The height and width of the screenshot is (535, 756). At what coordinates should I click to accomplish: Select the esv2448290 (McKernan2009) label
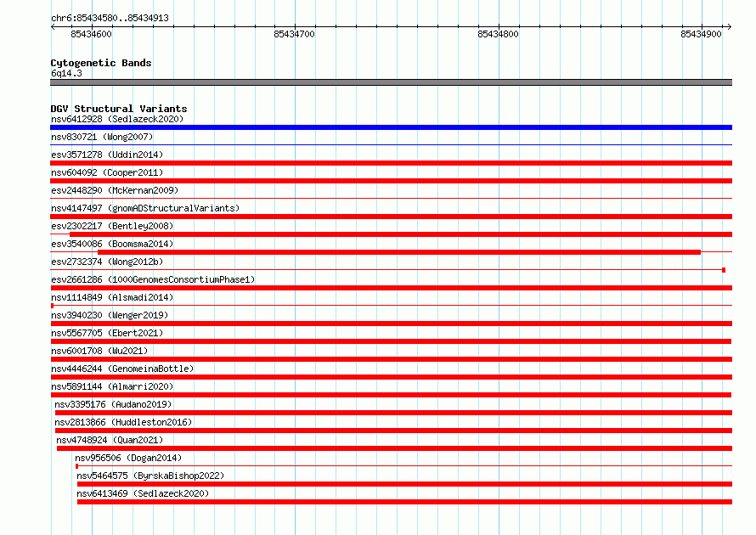[x=115, y=190]
